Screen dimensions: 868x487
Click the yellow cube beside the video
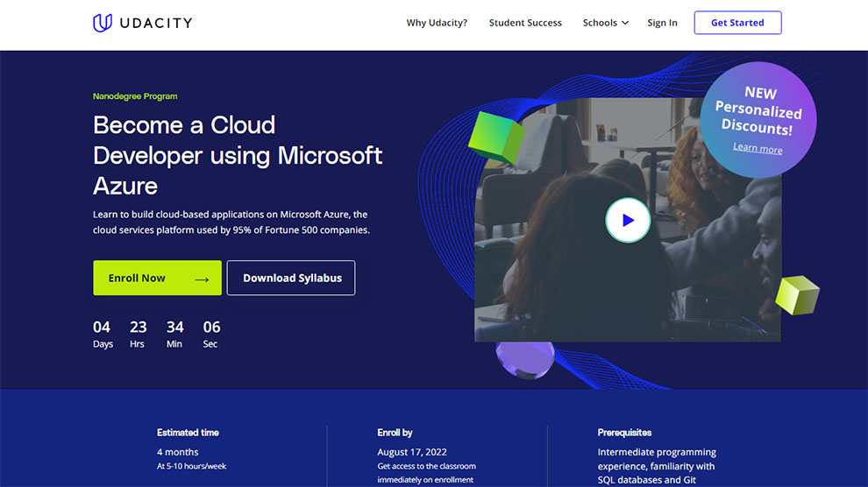pos(796,294)
